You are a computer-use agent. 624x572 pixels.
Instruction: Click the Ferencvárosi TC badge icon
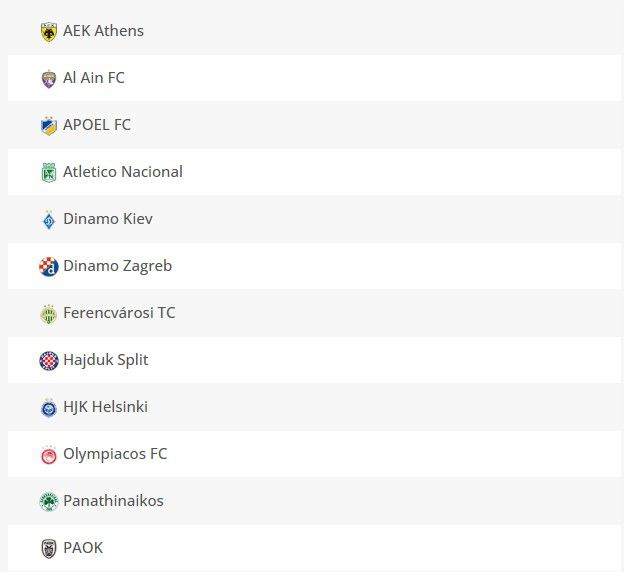pos(49,314)
